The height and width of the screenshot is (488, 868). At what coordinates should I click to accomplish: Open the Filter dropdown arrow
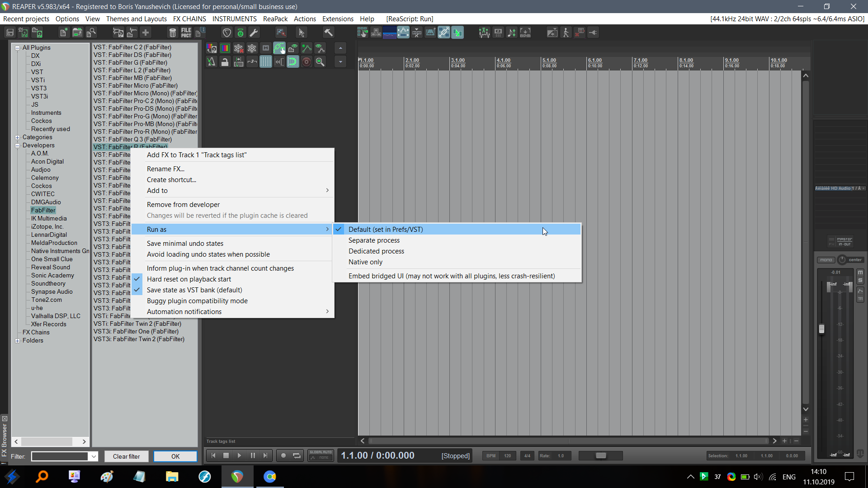[x=94, y=456]
